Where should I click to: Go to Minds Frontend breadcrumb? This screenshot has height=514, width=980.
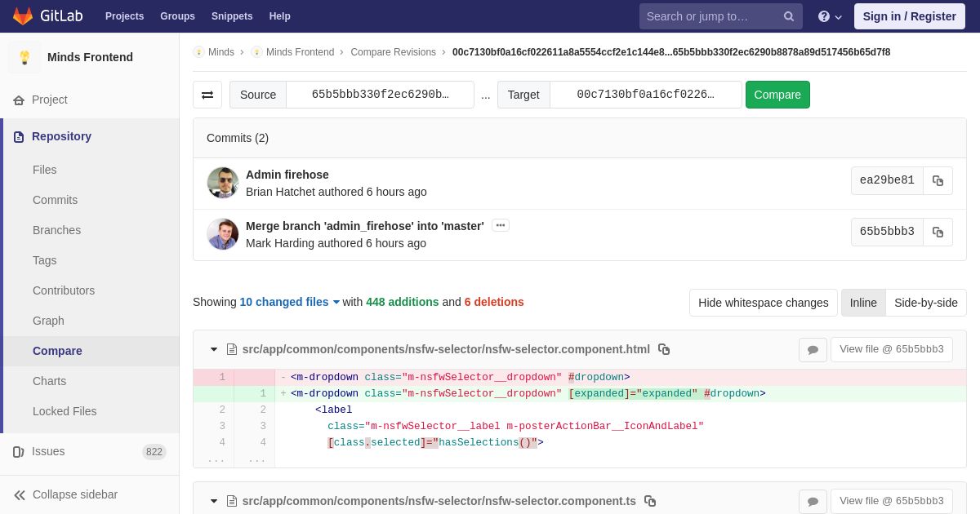(300, 52)
